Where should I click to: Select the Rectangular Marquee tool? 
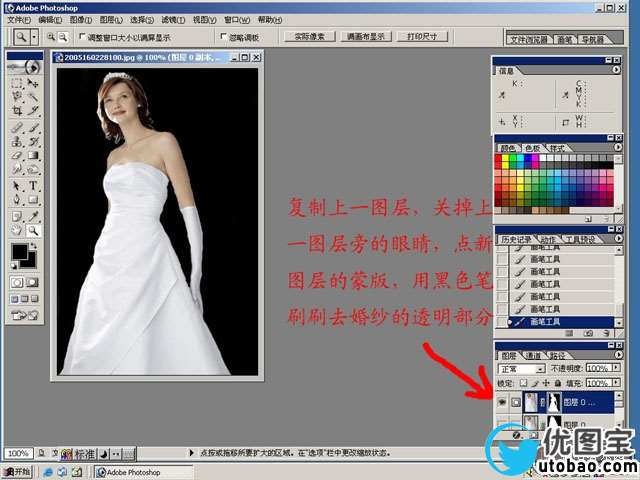pos(17,83)
